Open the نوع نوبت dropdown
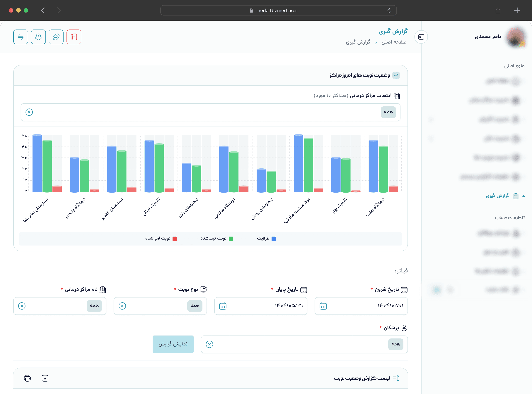Screen dimensions: 532x394 (160, 306)
